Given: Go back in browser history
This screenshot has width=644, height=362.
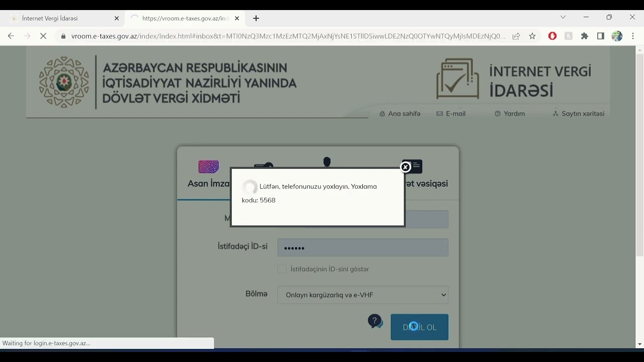Looking at the screenshot, I should point(11,36).
